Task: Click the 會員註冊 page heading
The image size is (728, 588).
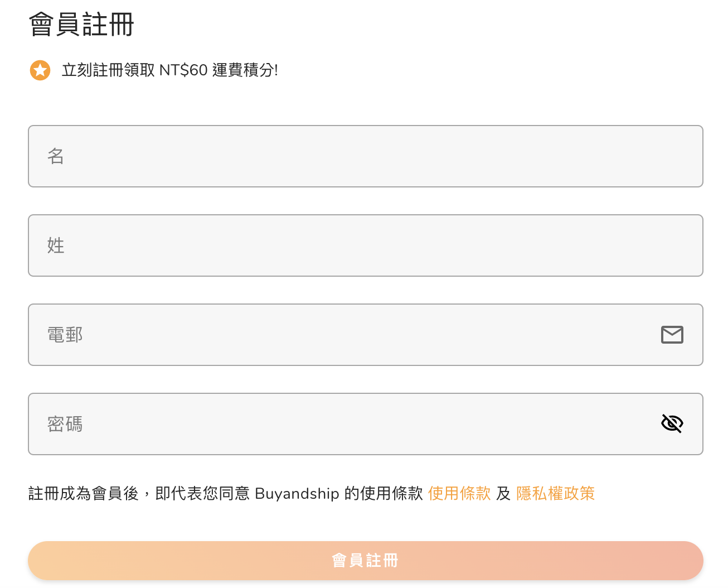Action: point(81,25)
